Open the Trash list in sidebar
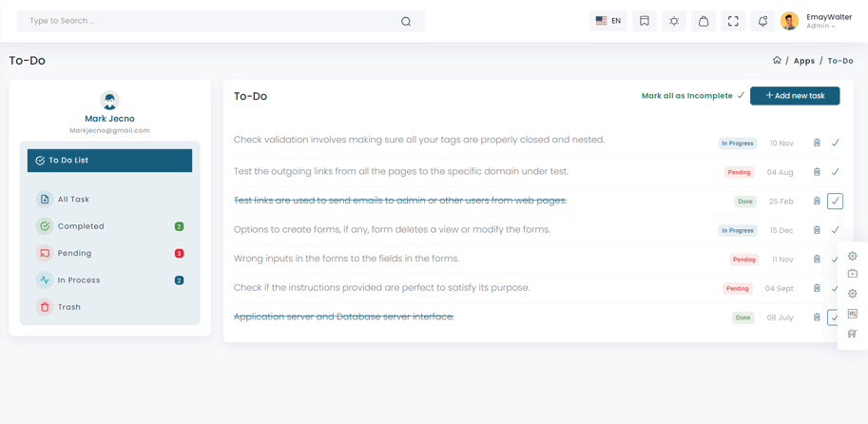This screenshot has width=868, height=424. (x=68, y=307)
